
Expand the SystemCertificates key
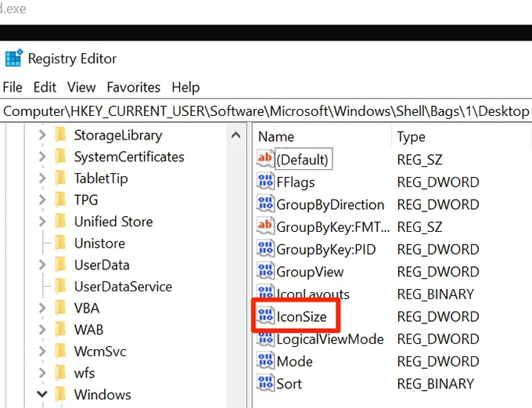(42, 157)
